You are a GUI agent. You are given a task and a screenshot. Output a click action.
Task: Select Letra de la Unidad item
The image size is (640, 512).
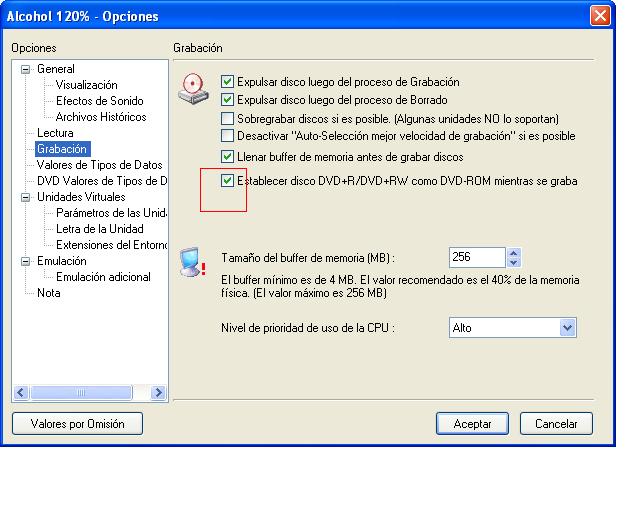[100, 229]
